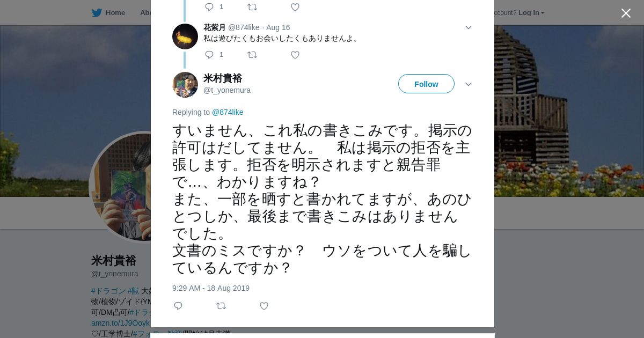Click reply icon under 花紫月's Aug 16 tweet
Screen dimensions: 644x338
click(209, 55)
